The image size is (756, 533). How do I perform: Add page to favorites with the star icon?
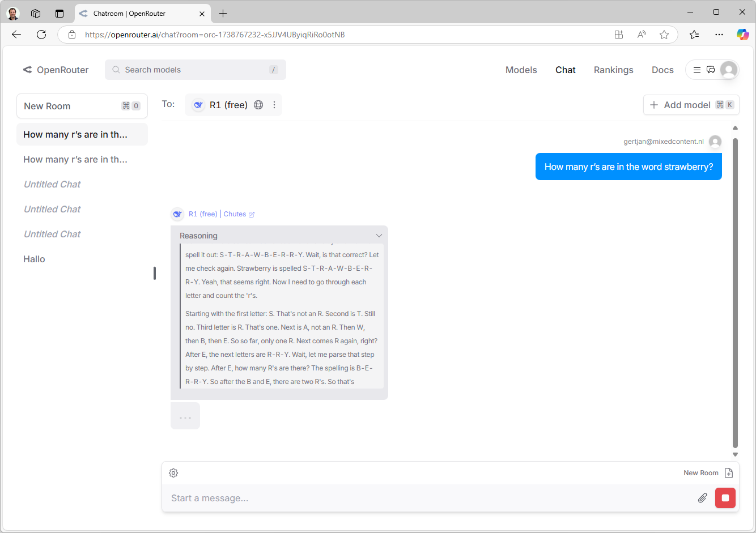pyautogui.click(x=664, y=35)
